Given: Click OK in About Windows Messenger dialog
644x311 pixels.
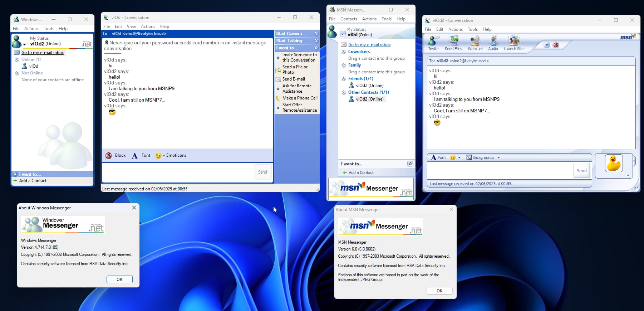Looking at the screenshot, I should pyautogui.click(x=119, y=280).
